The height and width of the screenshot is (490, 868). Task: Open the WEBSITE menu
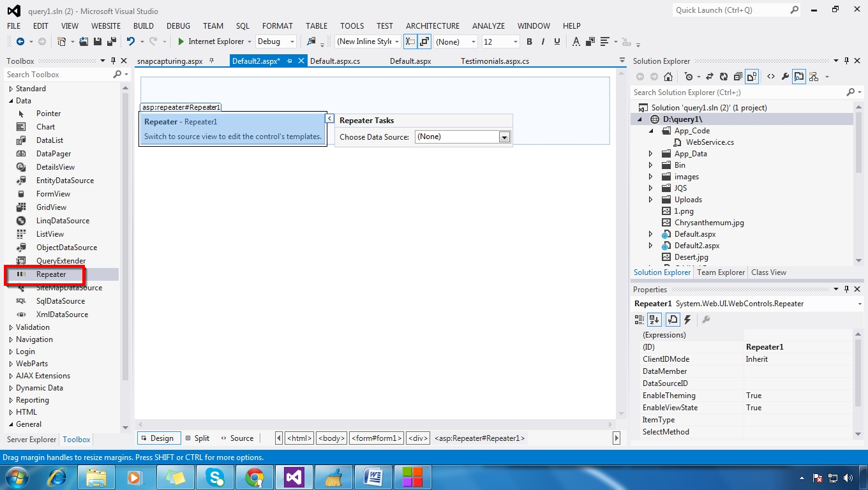click(x=106, y=26)
